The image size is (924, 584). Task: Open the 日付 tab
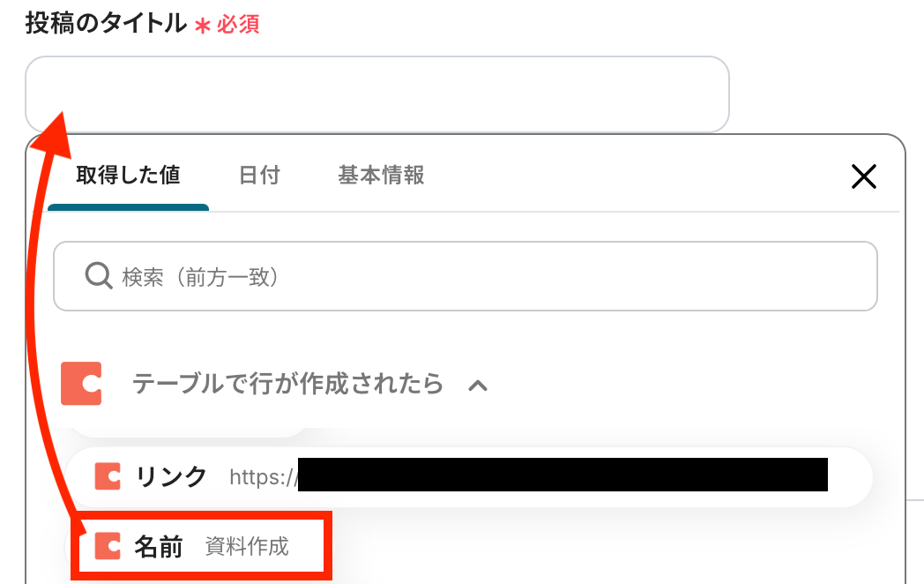(x=259, y=176)
